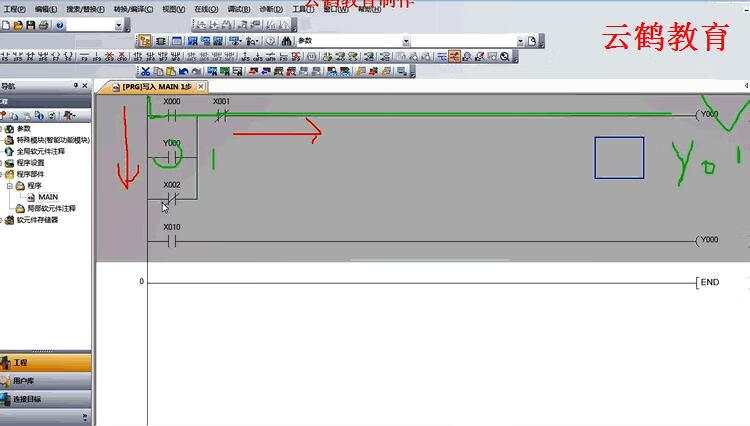Viewport: 750px width, 426px height.
Task: Undo the last action with the blue arrow
Action: pos(183,72)
